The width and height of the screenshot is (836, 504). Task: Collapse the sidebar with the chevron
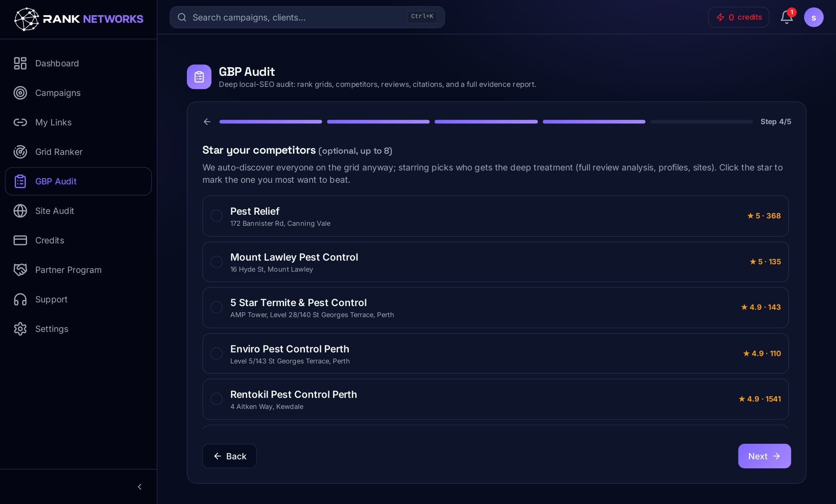coord(140,487)
